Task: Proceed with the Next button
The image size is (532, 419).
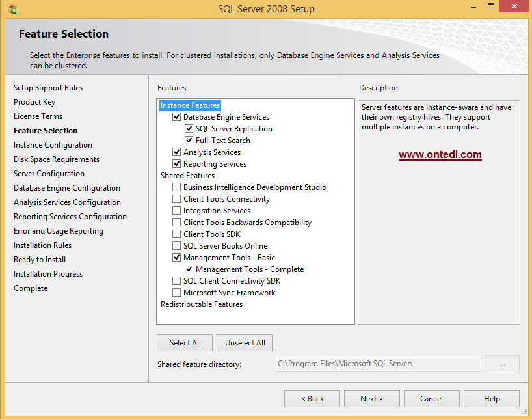Action: point(372,399)
